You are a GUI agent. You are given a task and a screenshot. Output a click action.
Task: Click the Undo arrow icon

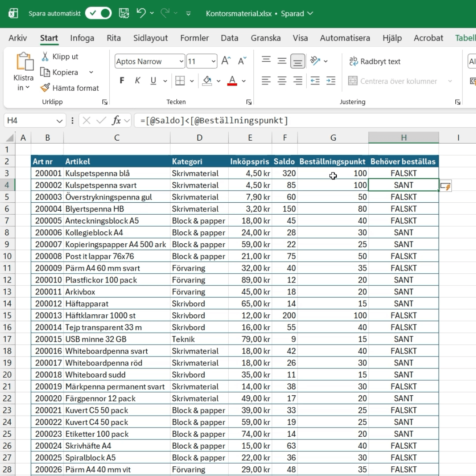coord(141,13)
